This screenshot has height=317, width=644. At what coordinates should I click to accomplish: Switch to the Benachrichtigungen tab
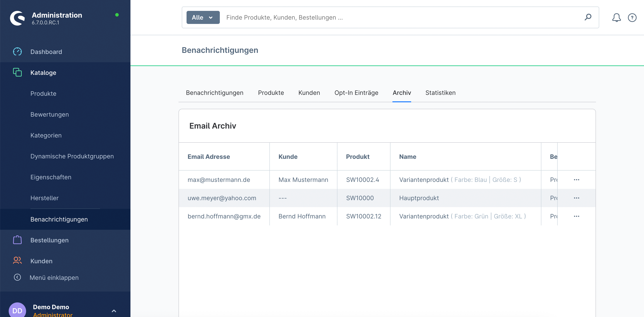(x=215, y=93)
